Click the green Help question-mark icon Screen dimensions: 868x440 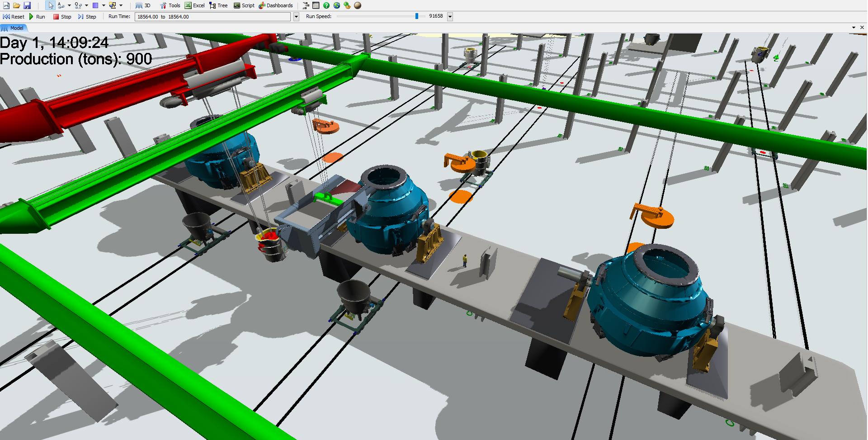326,5
